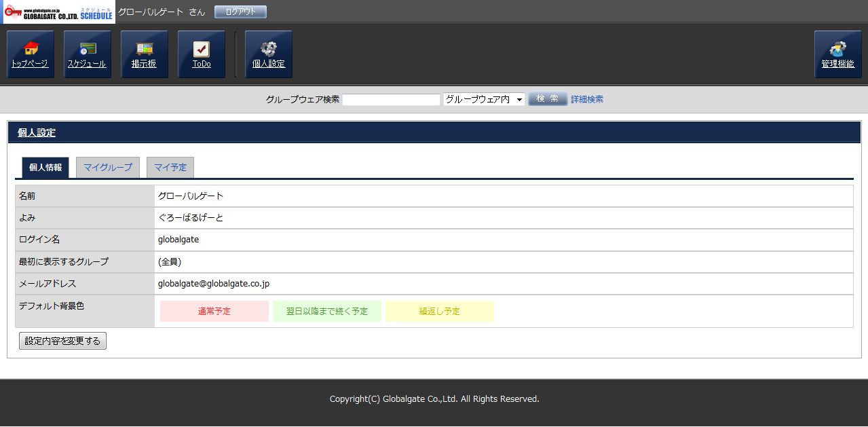The image size is (868, 427).
Task: Click the Globalgate Schedule logo
Action: coord(58,12)
